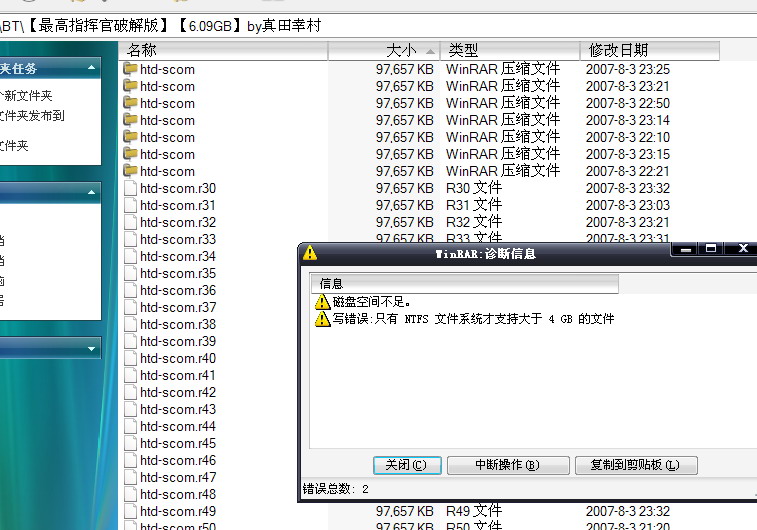This screenshot has height=530, width=757.
Task: Select the htd-scom archive icon dated 23:14
Action: [x=130, y=120]
